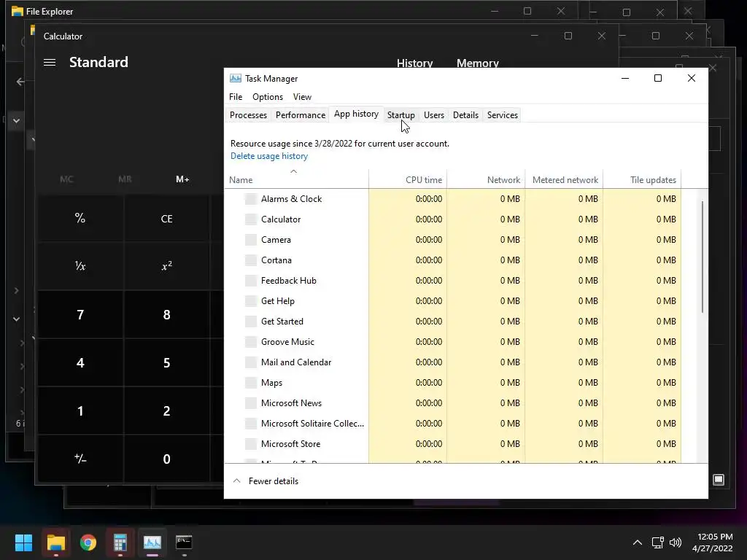The height and width of the screenshot is (560, 747).
Task: Click the back arrow in File Explorer
Action: click(20, 82)
